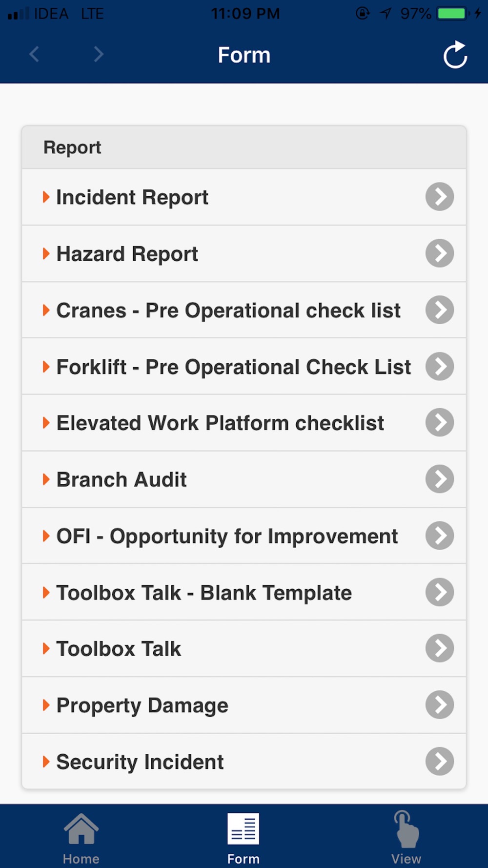This screenshot has width=488, height=868.
Task: Click the arrow circle beside Toolbox Talk
Action: [x=440, y=648]
